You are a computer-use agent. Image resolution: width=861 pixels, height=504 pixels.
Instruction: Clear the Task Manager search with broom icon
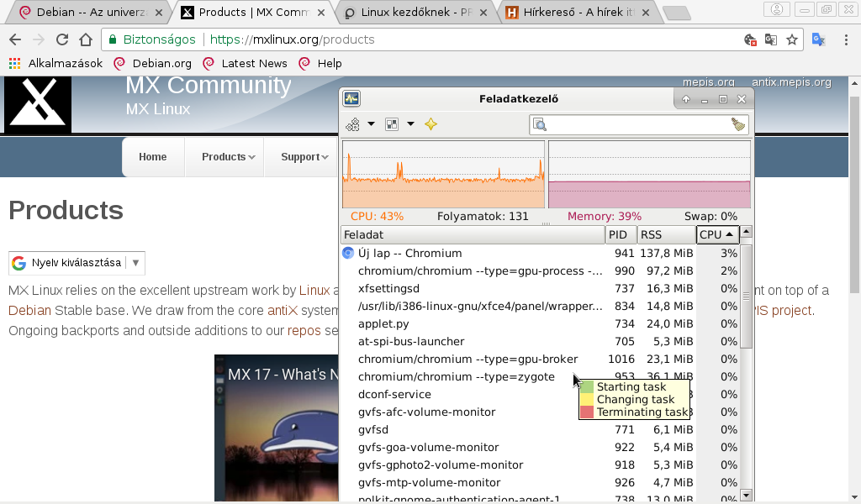click(738, 124)
